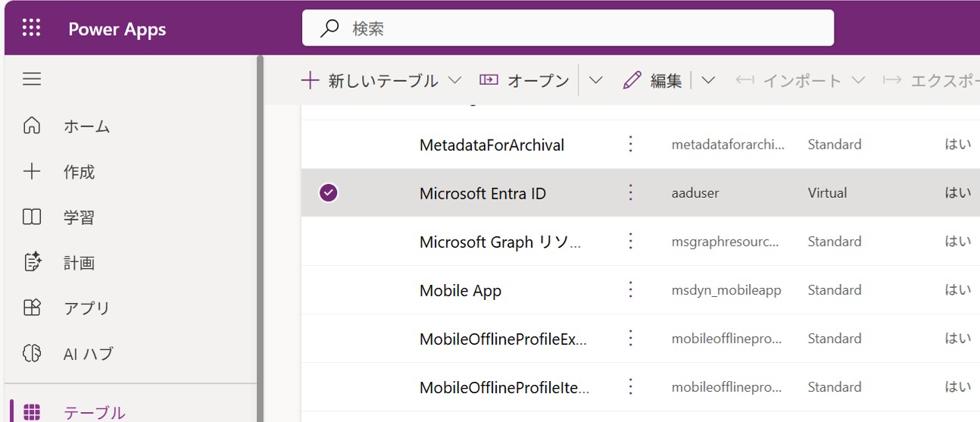Screen dimensions: 980x422
Task: Open more options for Mobile App row
Action: (x=630, y=290)
